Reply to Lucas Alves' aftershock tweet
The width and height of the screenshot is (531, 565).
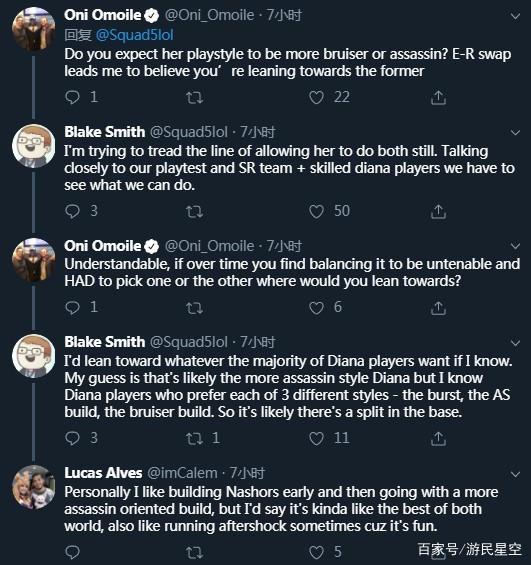tap(72, 552)
